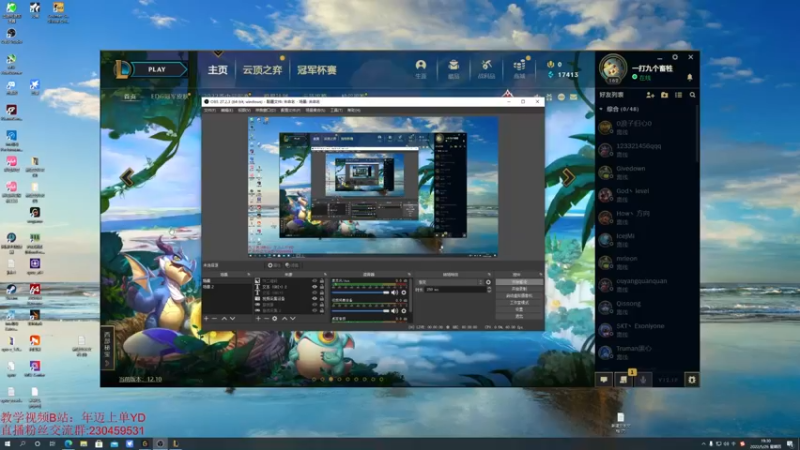800x450 pixels.
Task: Open the profile icon in League client
Action: 420,65
